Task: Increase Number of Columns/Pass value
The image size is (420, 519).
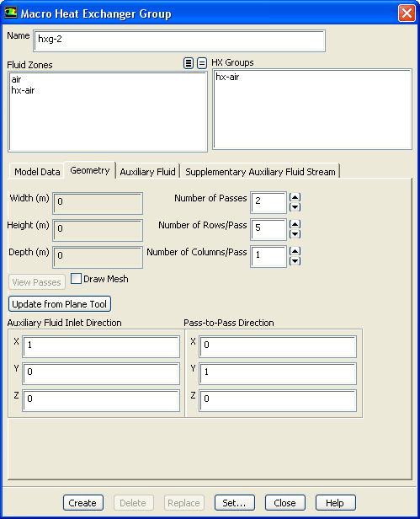Action: click(x=295, y=251)
